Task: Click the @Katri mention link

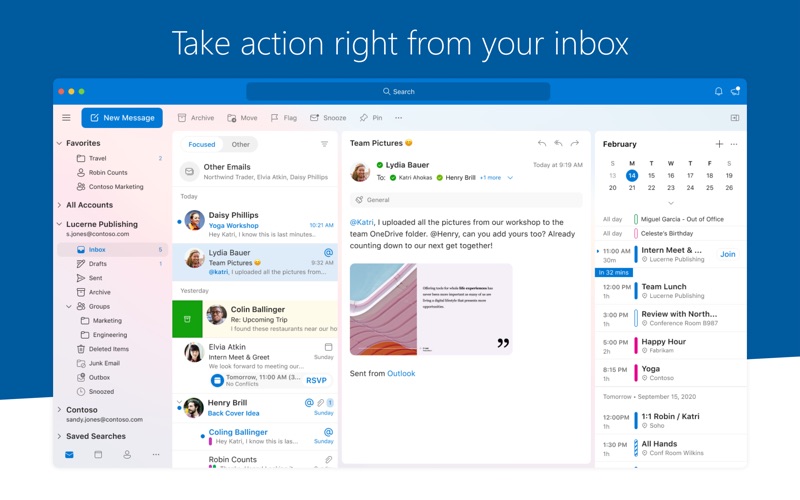Action: pos(362,222)
